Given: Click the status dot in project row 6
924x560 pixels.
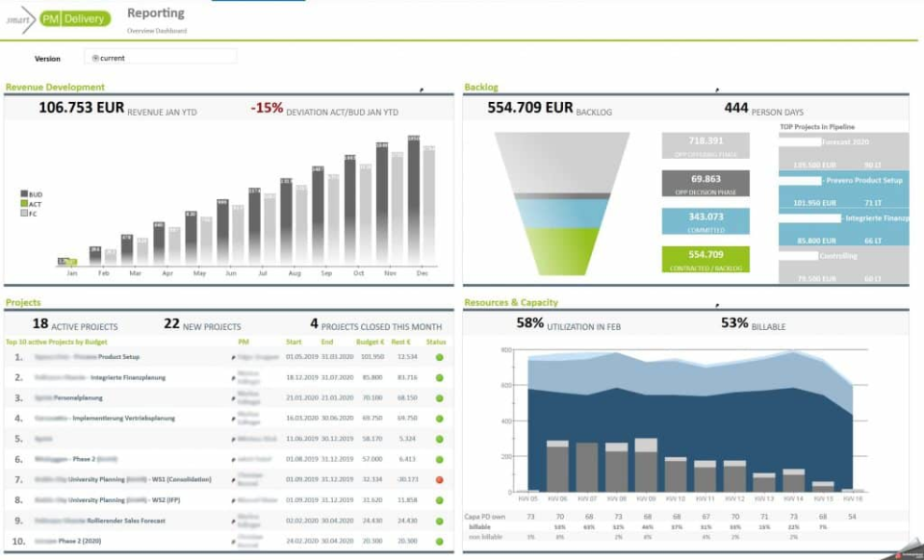Looking at the screenshot, I should click(x=440, y=460).
